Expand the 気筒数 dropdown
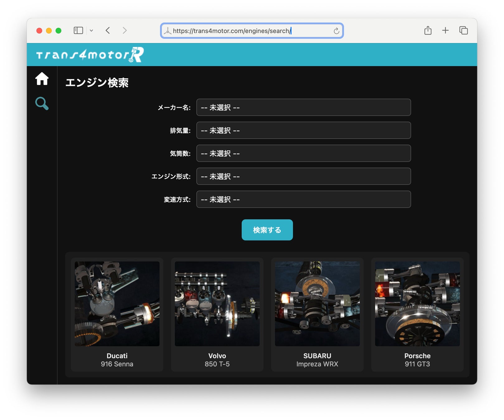 pyautogui.click(x=304, y=153)
